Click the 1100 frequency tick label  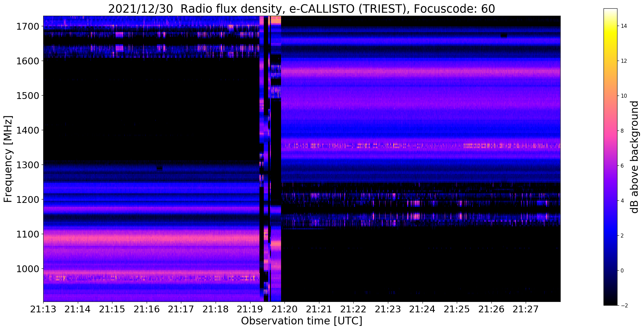27,234
